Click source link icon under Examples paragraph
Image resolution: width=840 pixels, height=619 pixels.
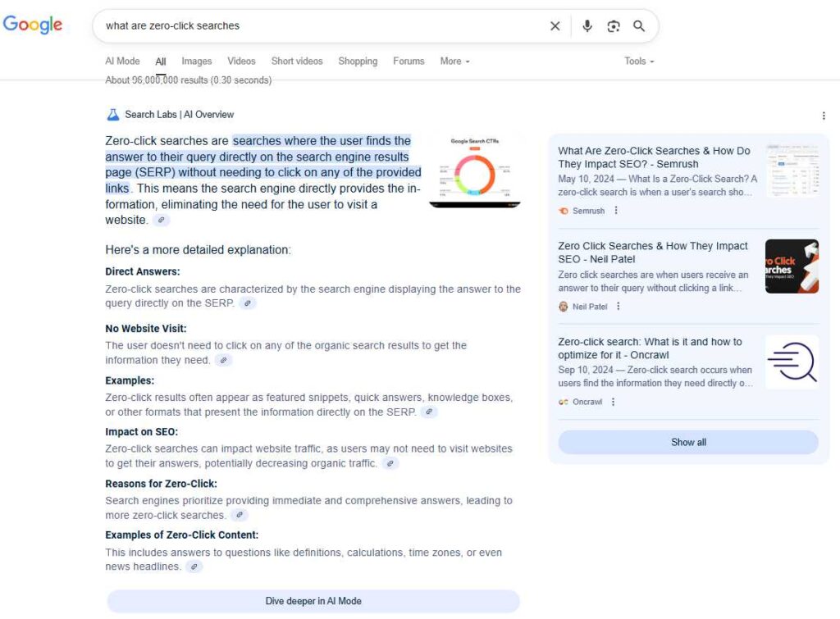pyautogui.click(x=428, y=412)
